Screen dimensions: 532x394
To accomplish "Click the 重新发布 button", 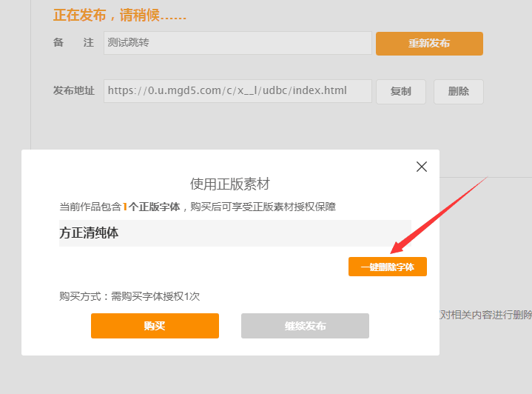I will point(429,44).
